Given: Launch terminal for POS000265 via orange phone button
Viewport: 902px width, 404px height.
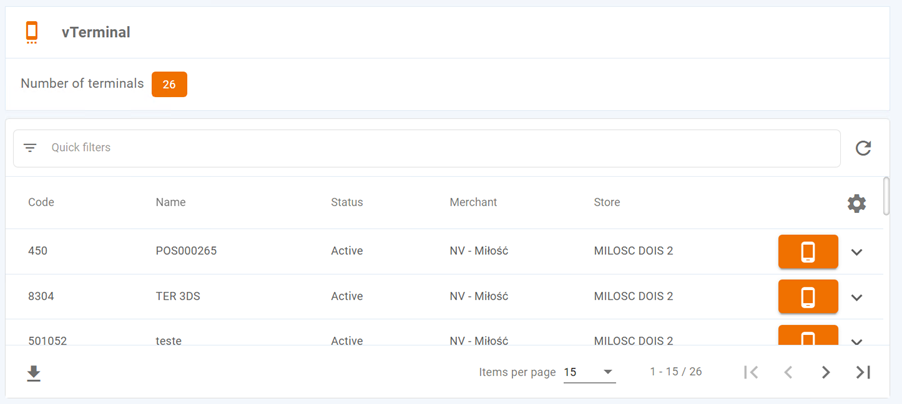Looking at the screenshot, I should [x=807, y=252].
